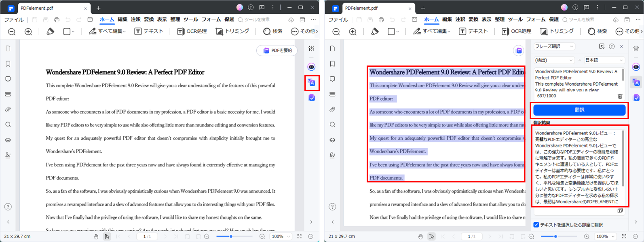Click the cloud upload icon in the left window
Viewport: 644px width, 242px height.
[x=291, y=20]
